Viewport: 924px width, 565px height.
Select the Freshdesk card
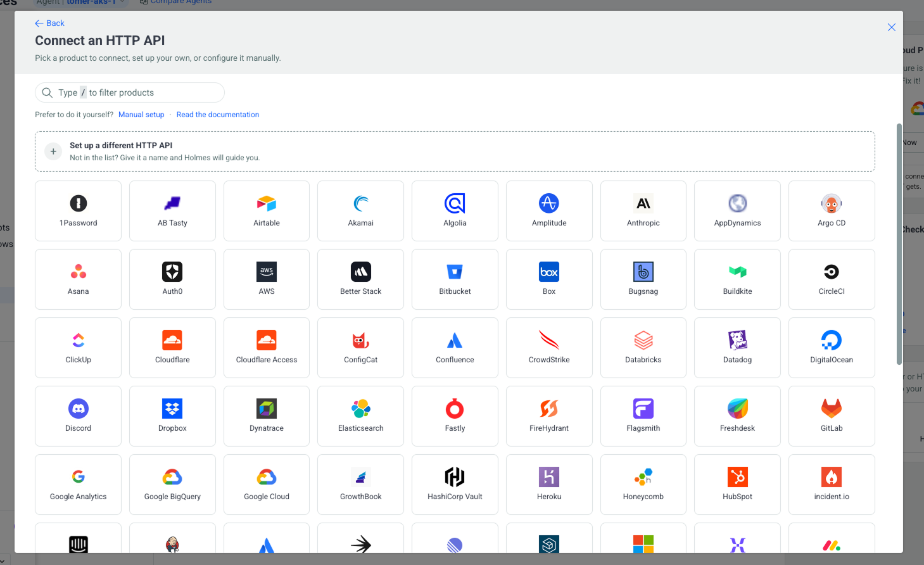click(x=737, y=416)
